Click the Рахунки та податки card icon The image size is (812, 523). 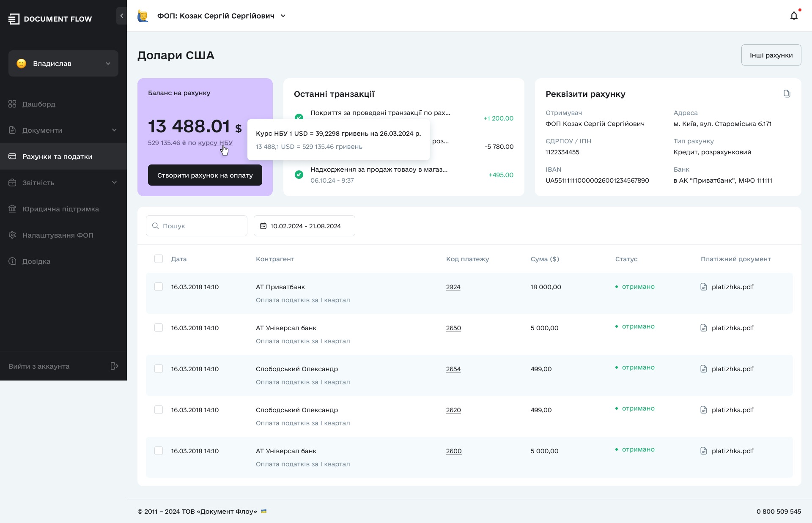(x=12, y=156)
